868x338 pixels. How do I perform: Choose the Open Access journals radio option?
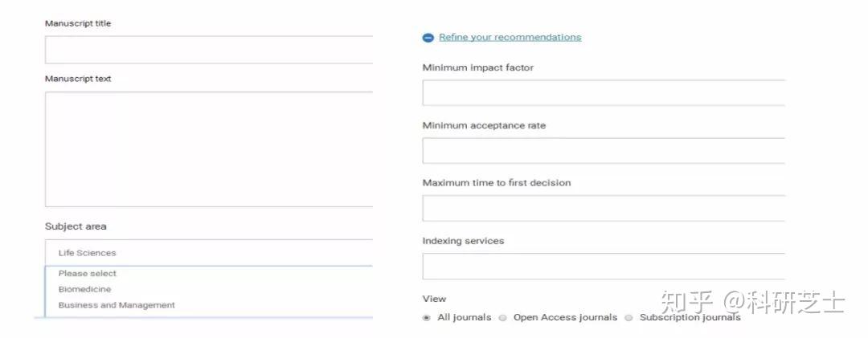click(x=503, y=318)
